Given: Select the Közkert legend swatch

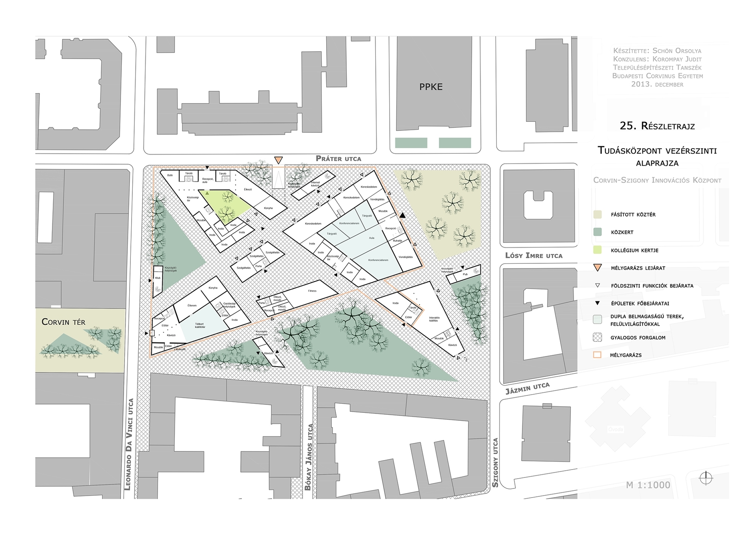Looking at the screenshot, I should coord(597,232).
